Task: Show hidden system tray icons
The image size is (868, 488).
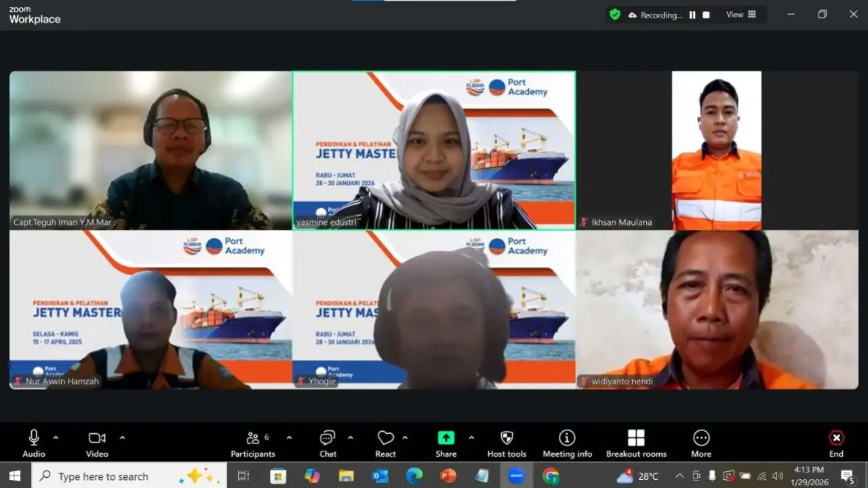Action: click(x=679, y=476)
